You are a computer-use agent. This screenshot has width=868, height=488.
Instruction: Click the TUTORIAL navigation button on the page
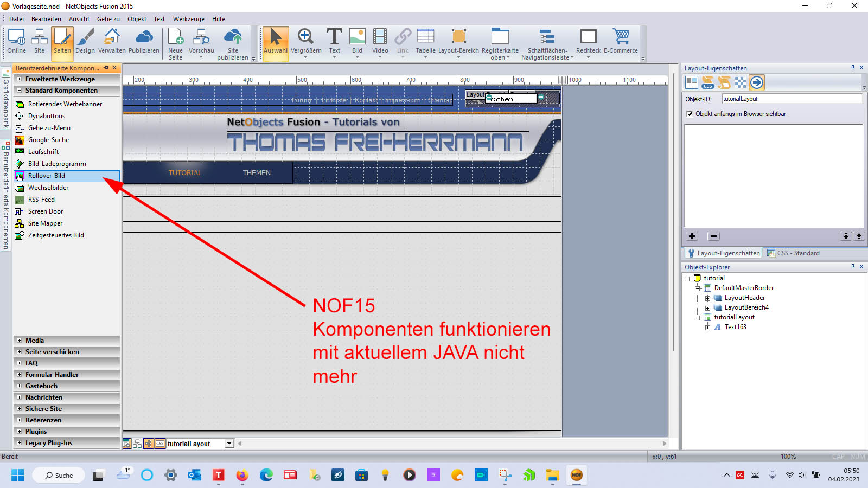185,173
